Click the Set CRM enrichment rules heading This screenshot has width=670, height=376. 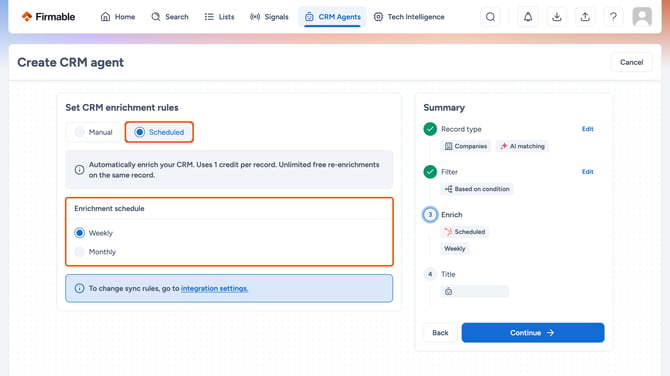click(122, 108)
